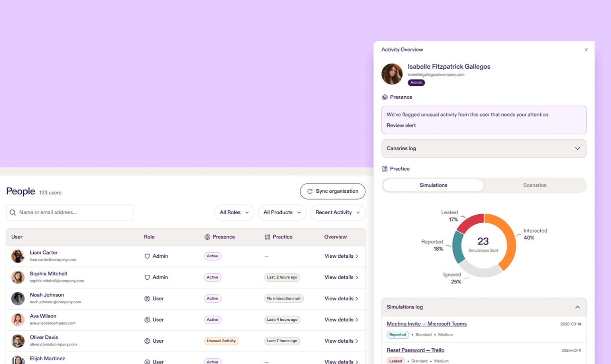Open Reset Password — Trello simulation

416,350
